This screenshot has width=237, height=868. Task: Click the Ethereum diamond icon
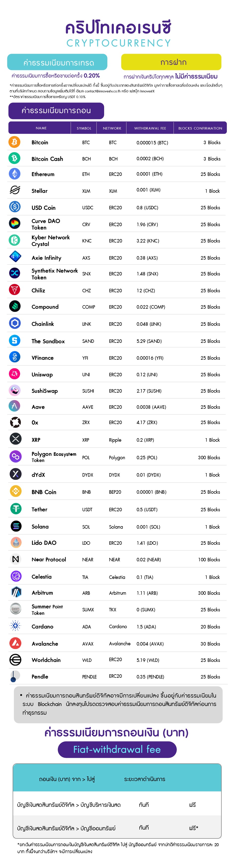14,174
